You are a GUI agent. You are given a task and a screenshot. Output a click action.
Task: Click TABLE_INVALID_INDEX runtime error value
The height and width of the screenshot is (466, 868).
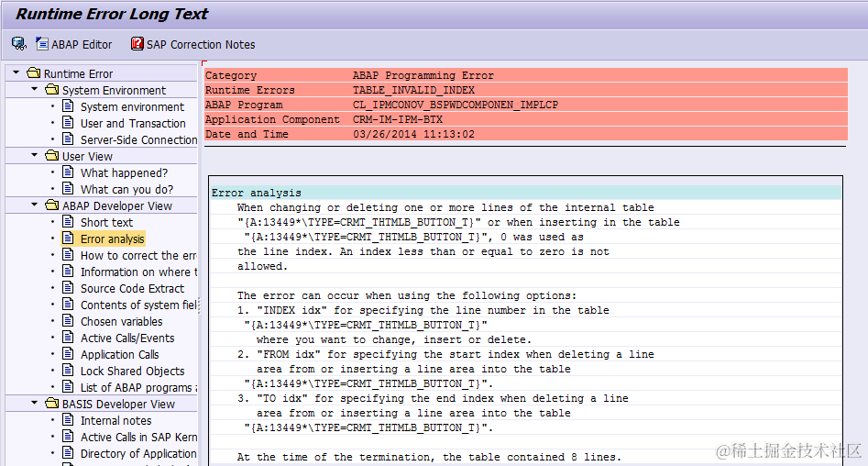tap(413, 90)
